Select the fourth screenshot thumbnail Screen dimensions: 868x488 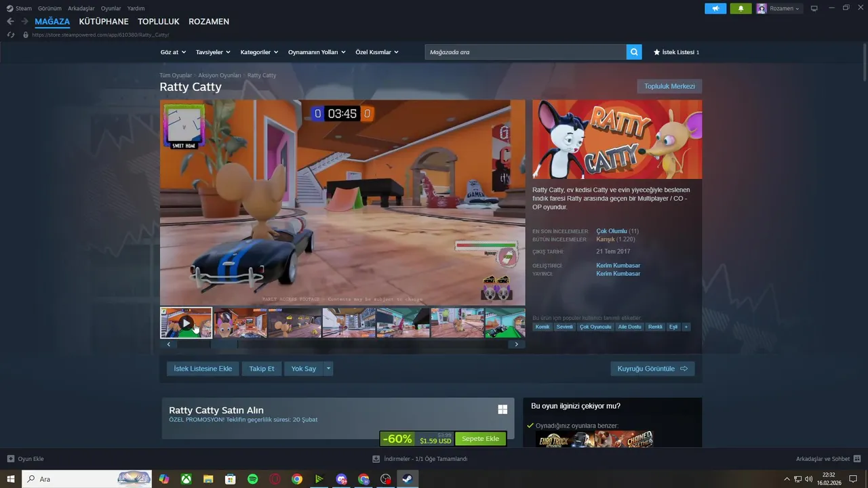click(349, 323)
